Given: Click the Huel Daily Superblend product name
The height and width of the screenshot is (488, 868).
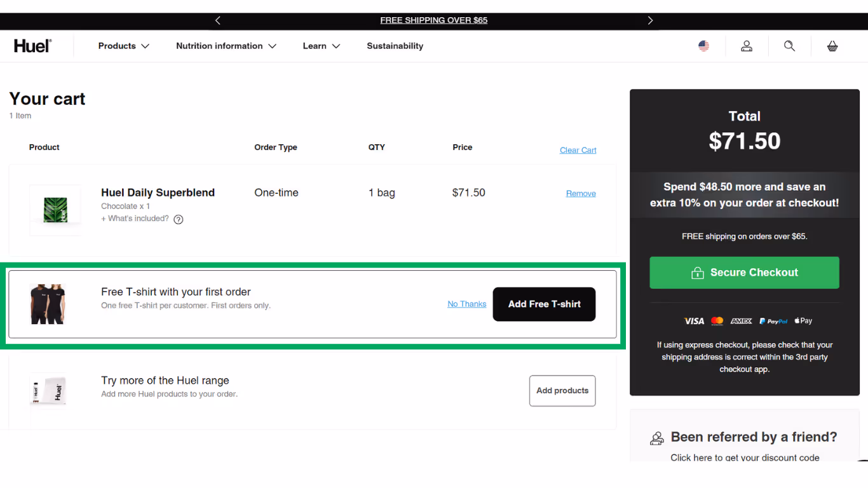Looking at the screenshot, I should pos(158,193).
